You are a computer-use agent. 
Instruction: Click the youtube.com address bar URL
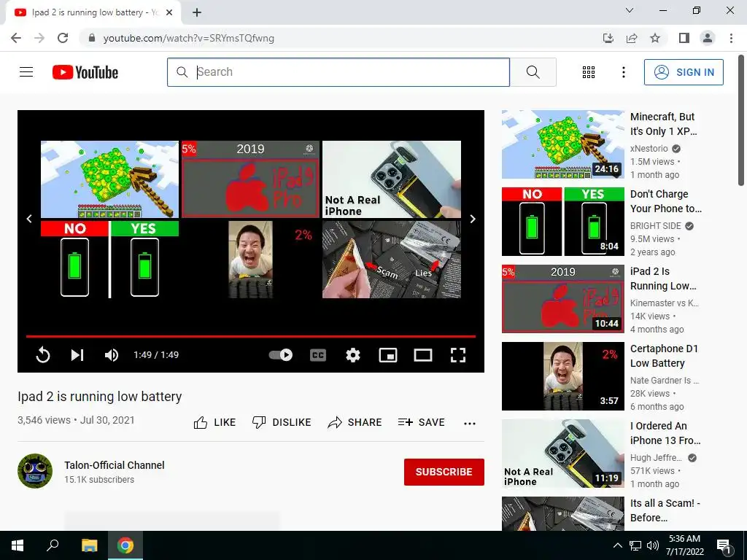tap(189, 38)
